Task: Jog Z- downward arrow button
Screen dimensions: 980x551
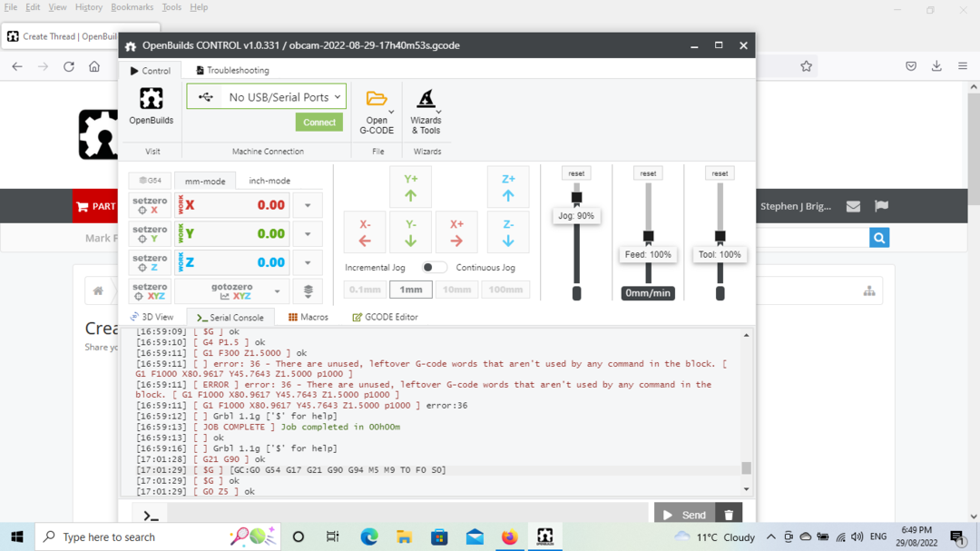Action: 508,232
